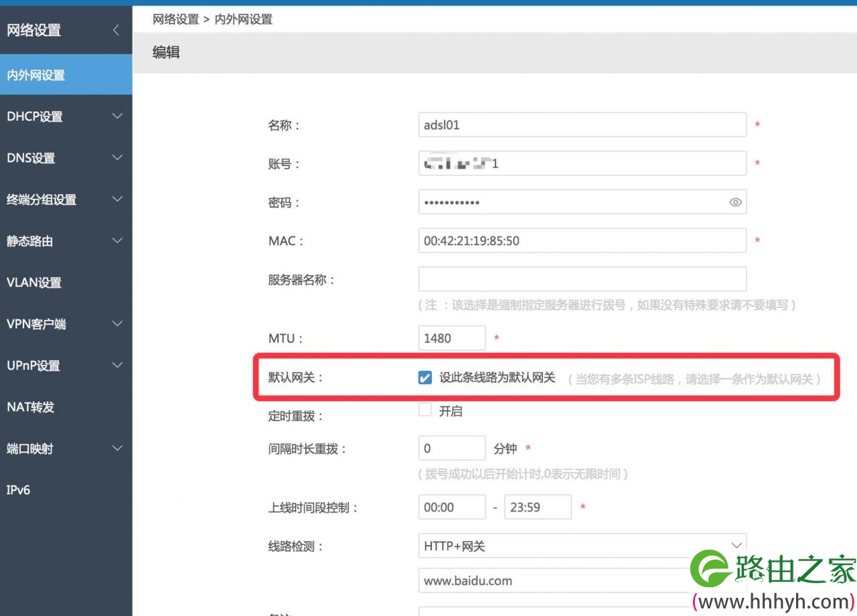
Task: Click the MAC address field
Action: pos(582,240)
